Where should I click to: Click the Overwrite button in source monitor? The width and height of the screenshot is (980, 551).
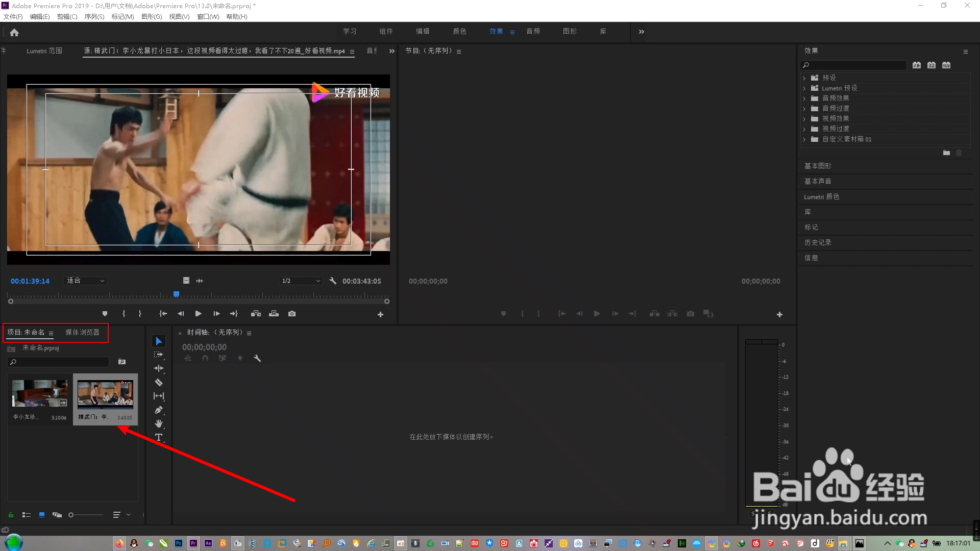(274, 314)
